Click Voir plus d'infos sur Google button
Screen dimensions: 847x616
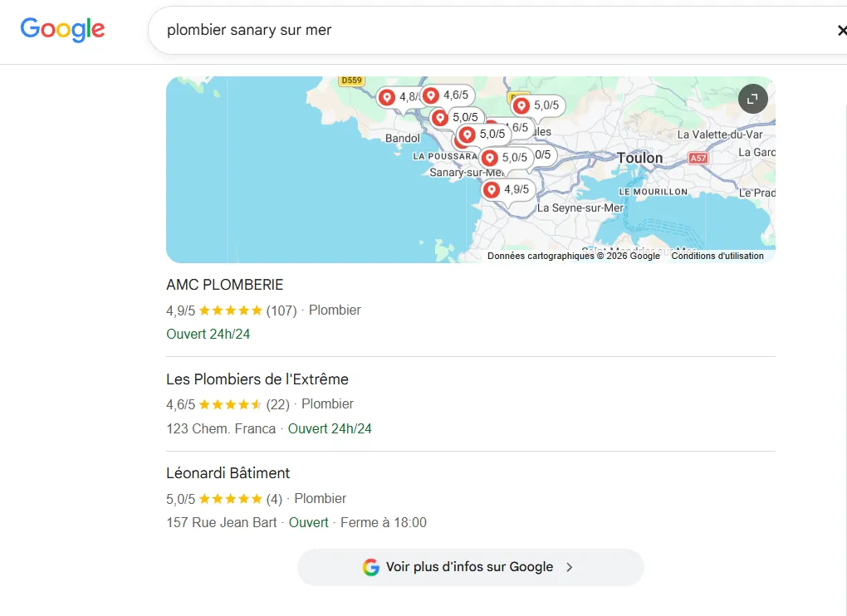pos(471,567)
